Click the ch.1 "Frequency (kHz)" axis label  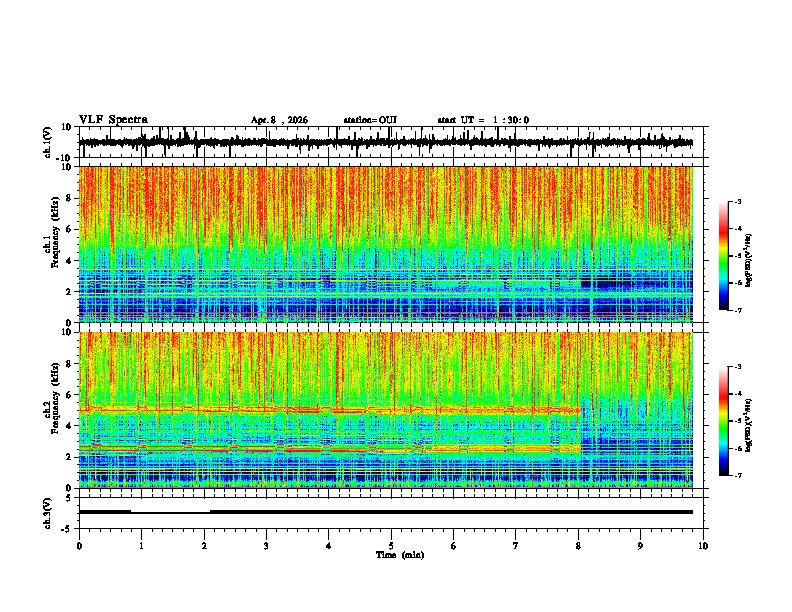click(55, 232)
